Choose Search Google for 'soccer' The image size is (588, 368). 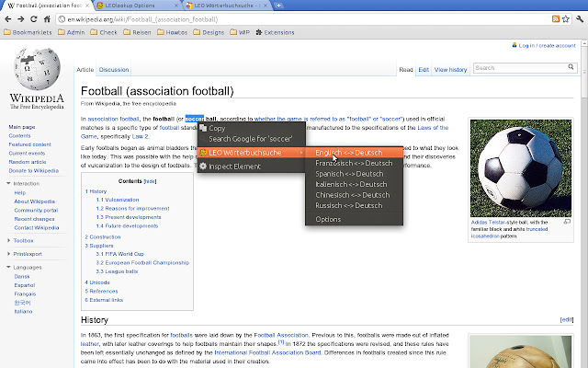[x=251, y=139]
